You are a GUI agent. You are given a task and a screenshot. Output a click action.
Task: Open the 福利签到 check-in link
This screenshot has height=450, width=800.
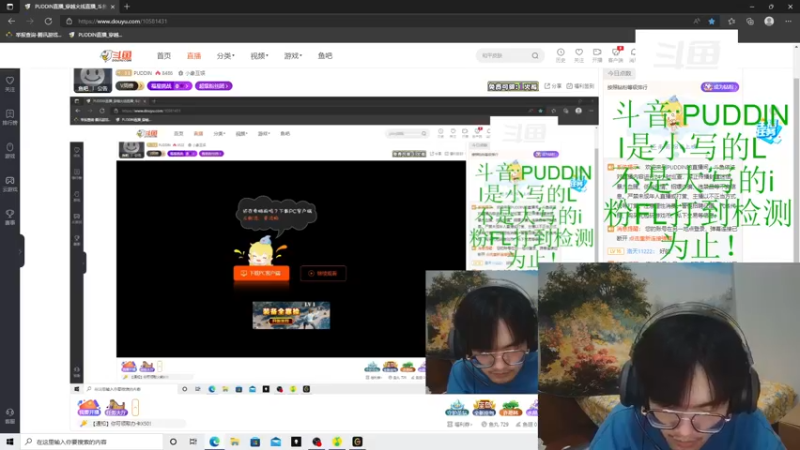(580, 86)
